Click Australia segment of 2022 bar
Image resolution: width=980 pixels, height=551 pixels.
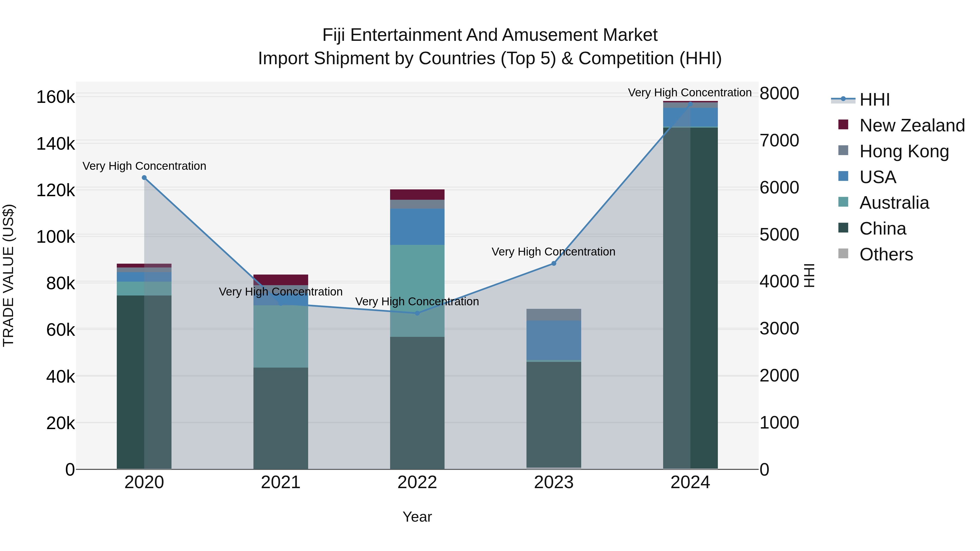tap(417, 291)
